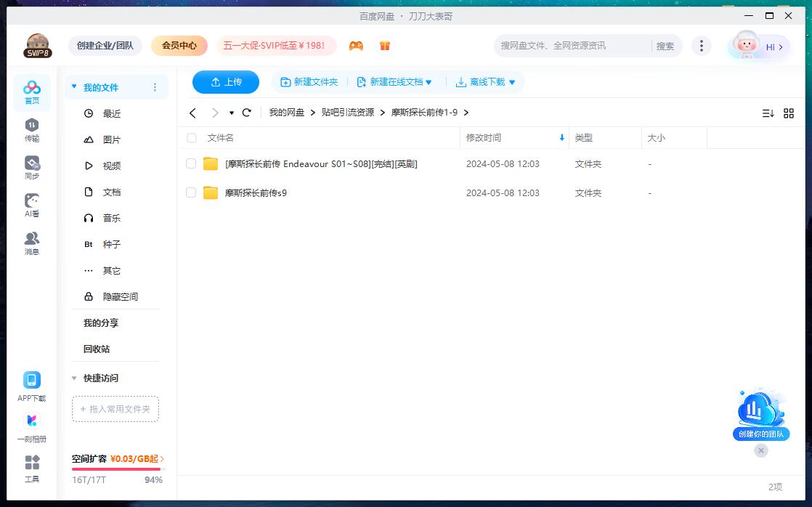The height and width of the screenshot is (507, 812).
Task: Open the 离线下载 dropdown menu
Action: point(485,82)
